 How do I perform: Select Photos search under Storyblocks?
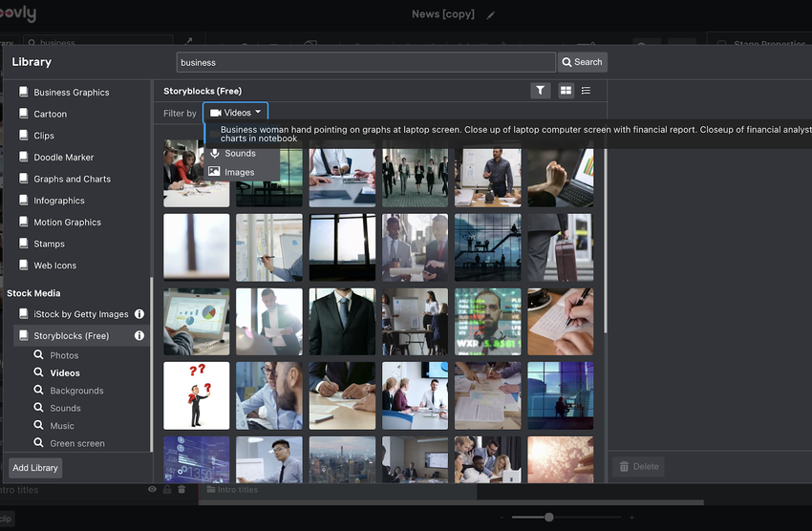click(x=64, y=355)
